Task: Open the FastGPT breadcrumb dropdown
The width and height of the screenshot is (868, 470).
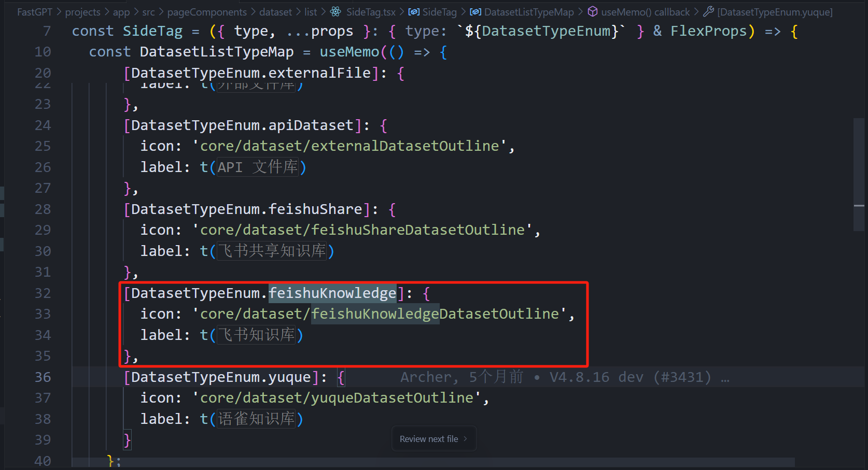Action: [34, 11]
